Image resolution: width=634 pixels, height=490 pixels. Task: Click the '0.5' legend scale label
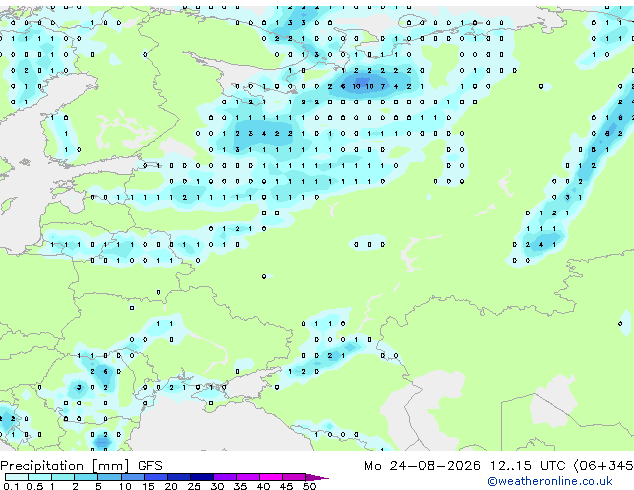[35, 486]
